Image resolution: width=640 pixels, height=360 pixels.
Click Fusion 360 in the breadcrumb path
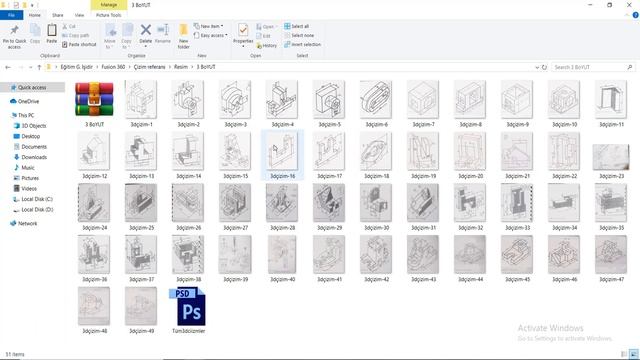point(113,67)
